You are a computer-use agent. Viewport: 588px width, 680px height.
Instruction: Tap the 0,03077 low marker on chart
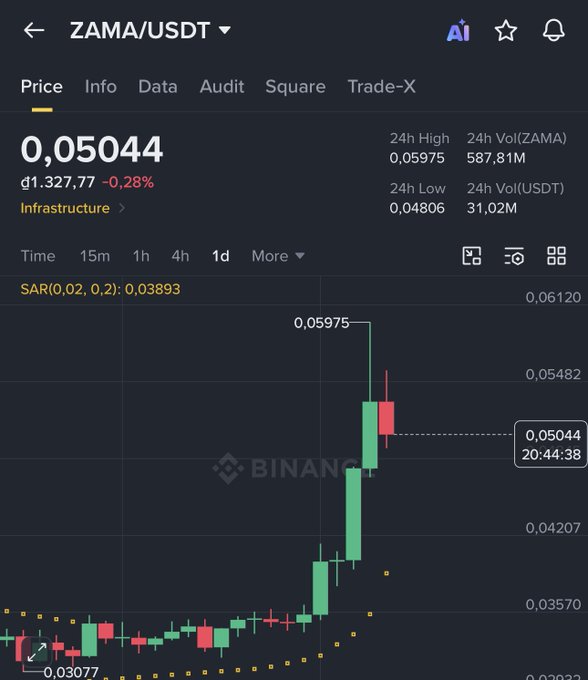pyautogui.click(x=71, y=672)
